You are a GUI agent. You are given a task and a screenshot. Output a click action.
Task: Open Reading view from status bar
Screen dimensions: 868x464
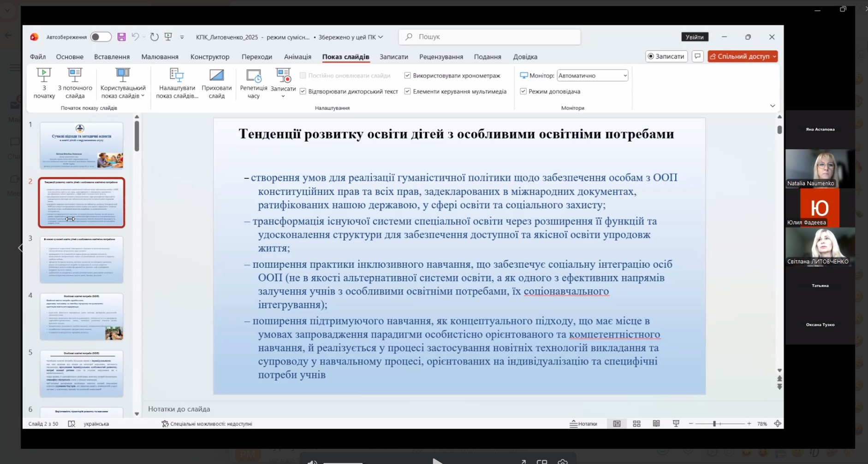pos(656,423)
